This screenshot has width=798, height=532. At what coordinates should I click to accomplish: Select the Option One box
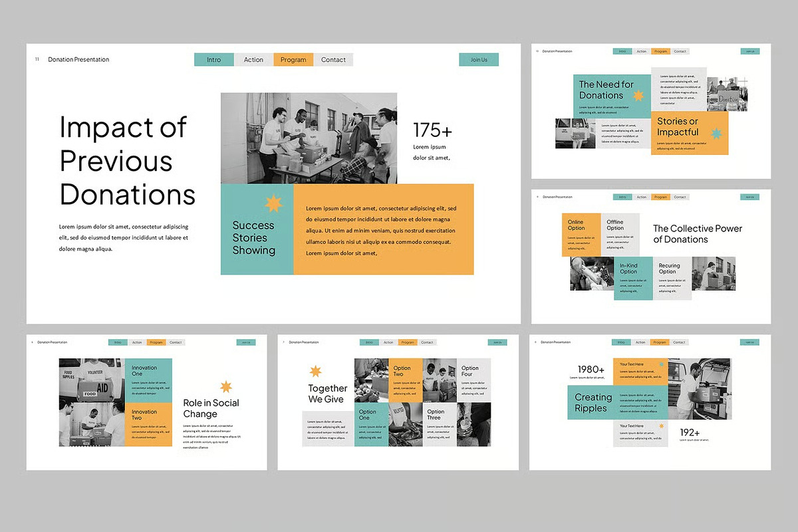pos(371,424)
